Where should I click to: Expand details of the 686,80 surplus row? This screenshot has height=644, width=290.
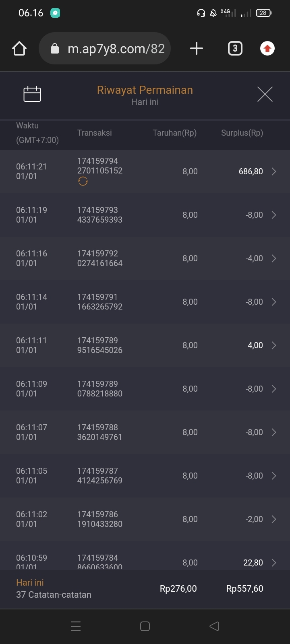pos(274,171)
